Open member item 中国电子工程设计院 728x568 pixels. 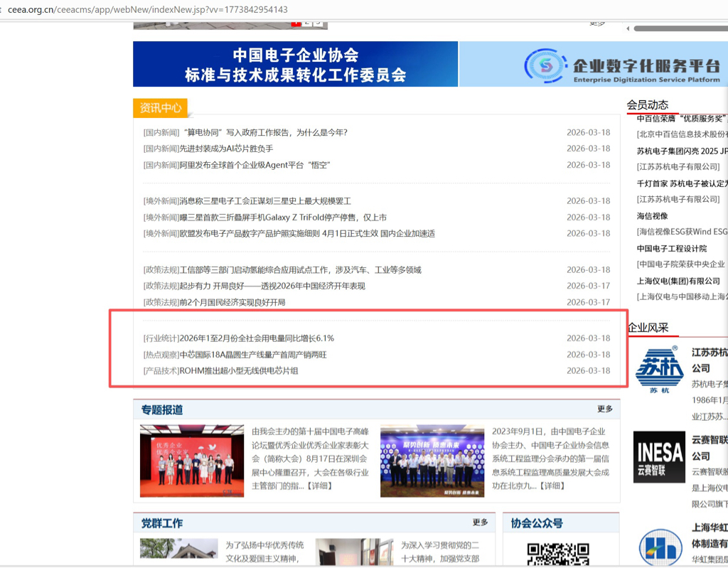[x=672, y=249]
